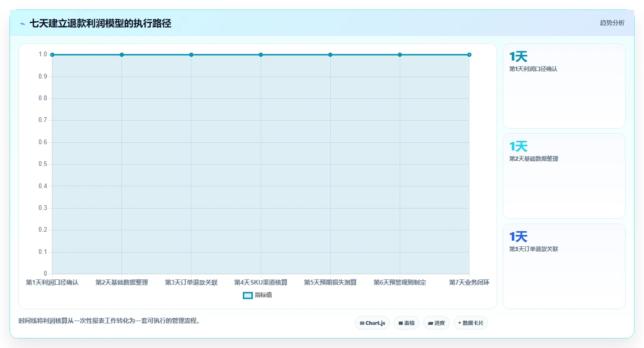644x348 pixels.
Task: Click the data point for 第1天利润口径确认
Action: (x=52, y=55)
